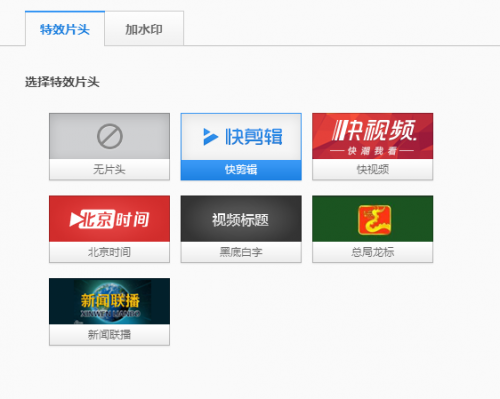Screen dimensions: 500x399
Task: Choose the 快剪辑 intro thumbnail
Action: pyautogui.click(x=241, y=137)
